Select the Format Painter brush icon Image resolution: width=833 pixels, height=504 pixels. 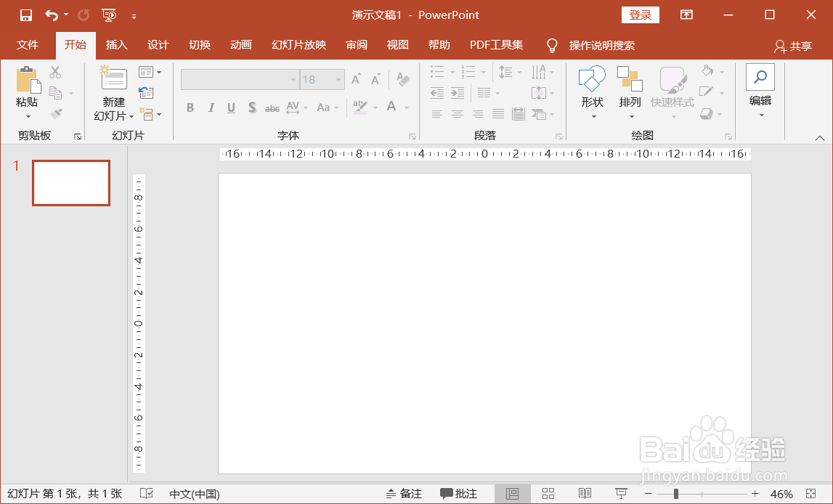[56, 113]
